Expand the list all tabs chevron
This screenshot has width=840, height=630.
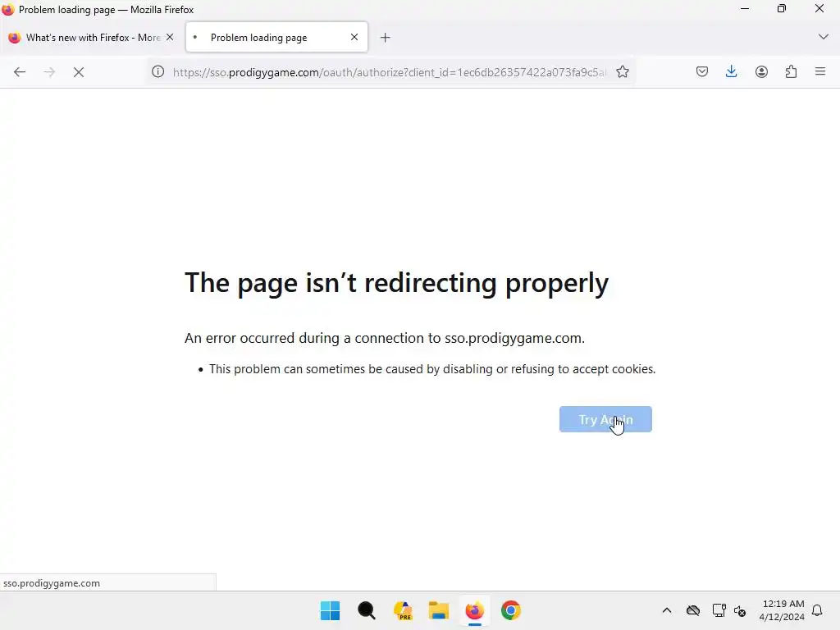[824, 37]
